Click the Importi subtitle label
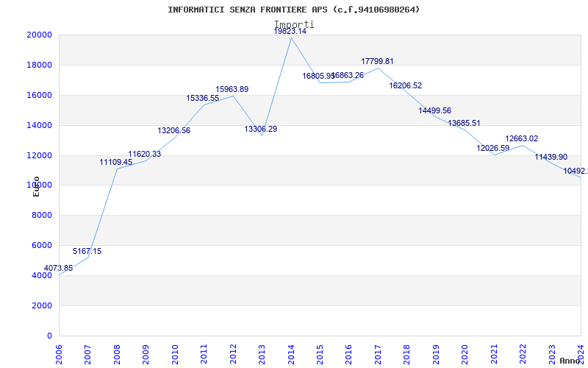The width and height of the screenshot is (588, 368). (294, 24)
